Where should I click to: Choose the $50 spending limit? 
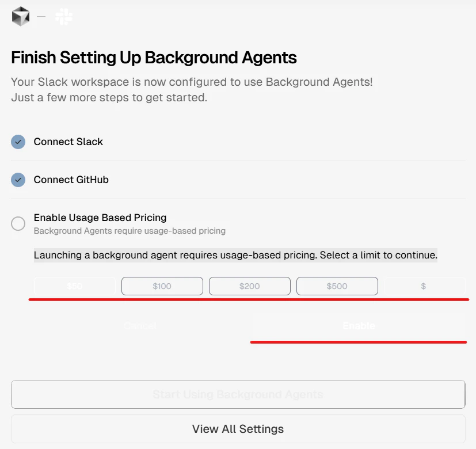pos(75,286)
